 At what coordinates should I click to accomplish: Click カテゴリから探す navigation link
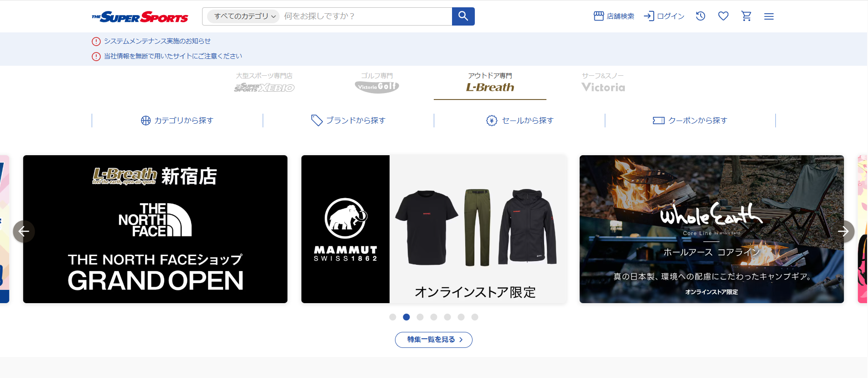(177, 121)
